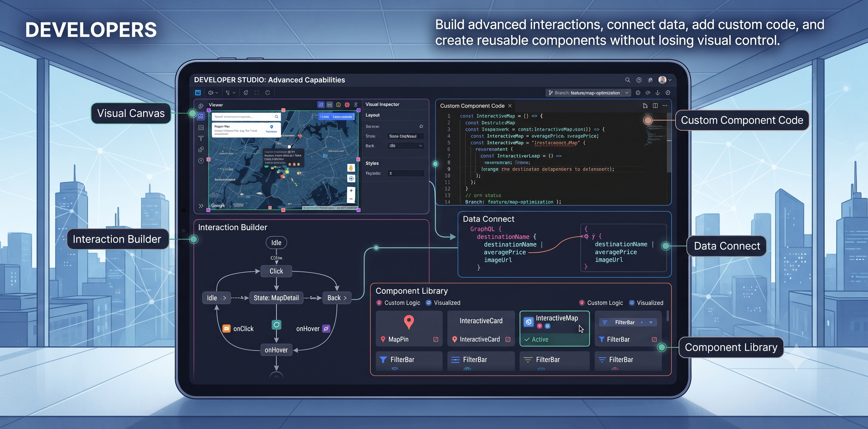This screenshot has width=868, height=429.
Task: Toggle the yellow C icon in Viewer header
Action: pyautogui.click(x=338, y=105)
